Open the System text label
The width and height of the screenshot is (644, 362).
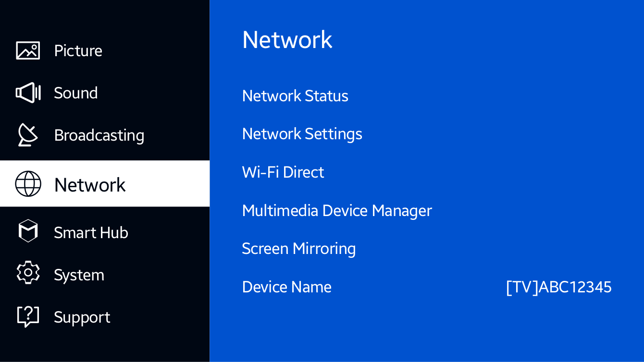click(79, 275)
